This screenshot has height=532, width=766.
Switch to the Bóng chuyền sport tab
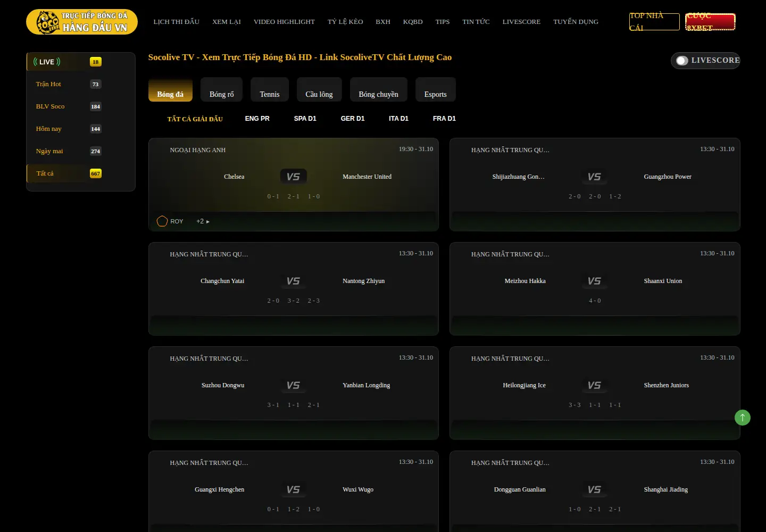(379, 89)
